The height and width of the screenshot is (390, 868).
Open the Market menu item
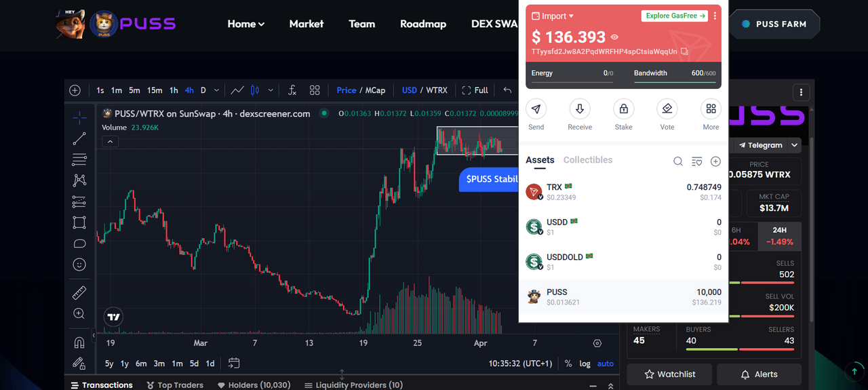point(307,24)
